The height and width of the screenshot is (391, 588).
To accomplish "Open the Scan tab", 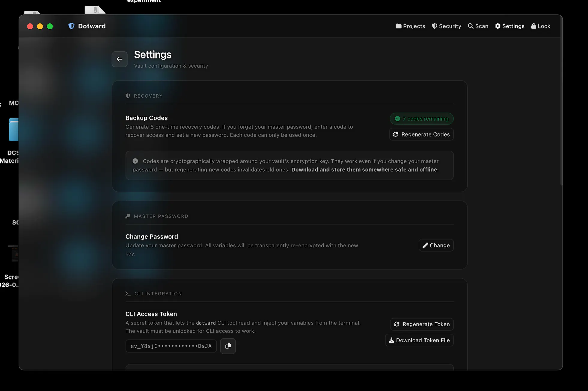I will click(x=478, y=26).
